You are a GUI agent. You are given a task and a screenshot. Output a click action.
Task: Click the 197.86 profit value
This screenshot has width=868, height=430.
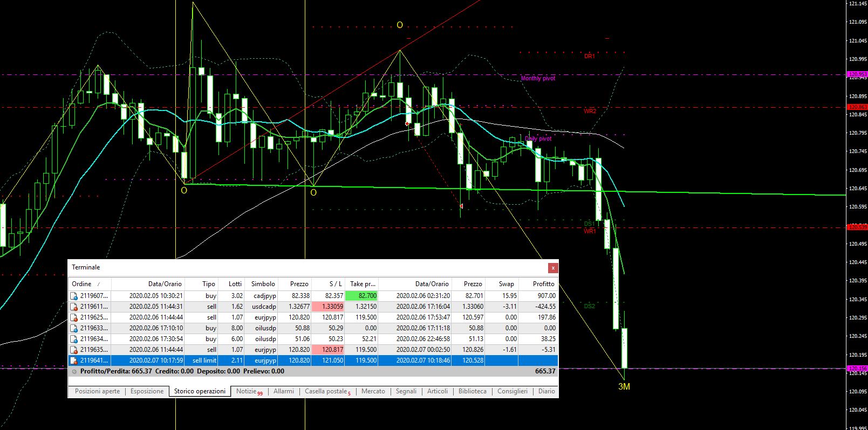(546, 317)
